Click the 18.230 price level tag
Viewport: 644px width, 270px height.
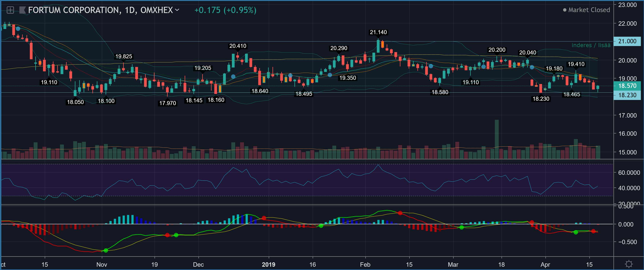point(627,95)
